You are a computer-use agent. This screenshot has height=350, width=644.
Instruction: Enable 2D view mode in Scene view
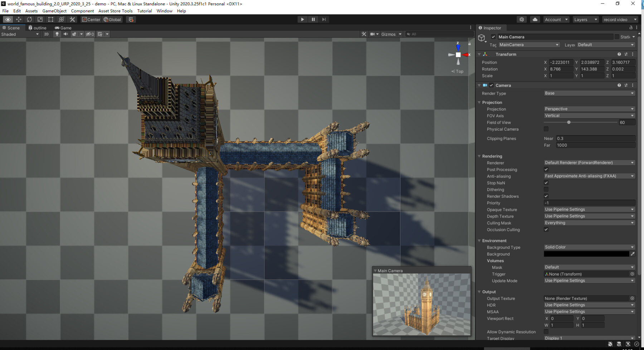click(46, 34)
